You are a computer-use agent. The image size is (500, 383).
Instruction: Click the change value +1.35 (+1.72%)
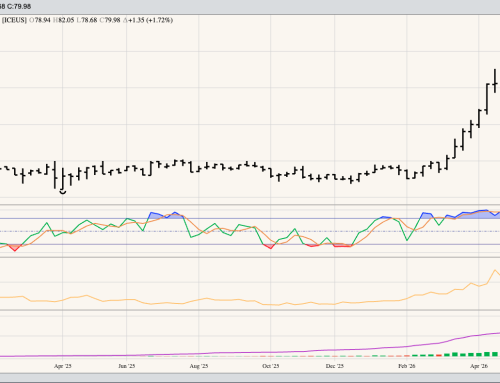coord(148,20)
